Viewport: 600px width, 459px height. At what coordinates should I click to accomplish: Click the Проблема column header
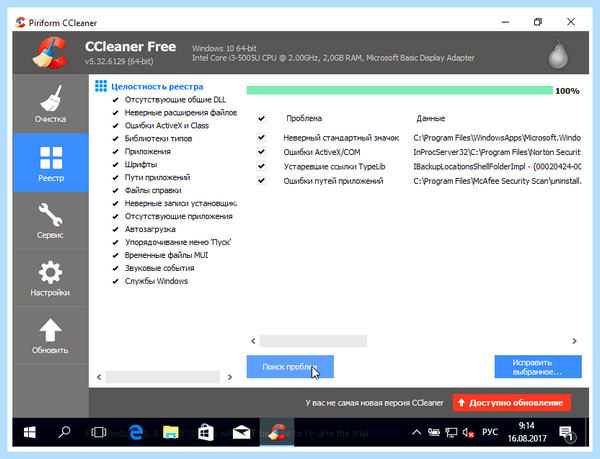point(304,118)
